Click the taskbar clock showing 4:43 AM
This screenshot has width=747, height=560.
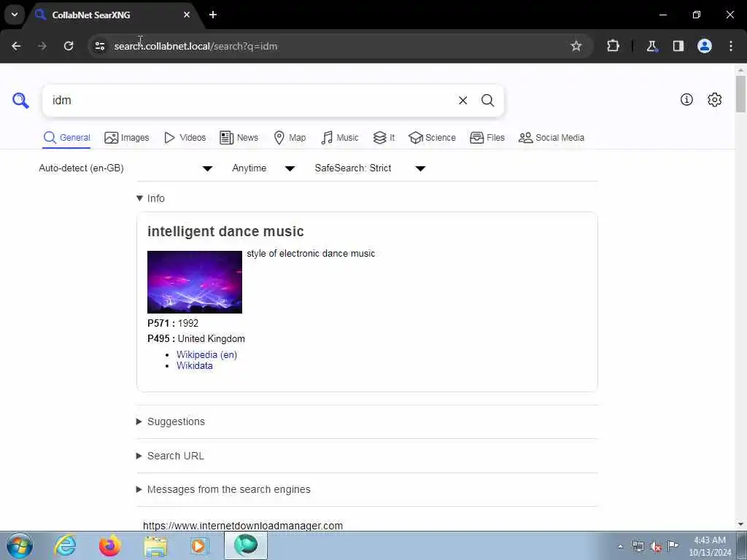pos(709,546)
